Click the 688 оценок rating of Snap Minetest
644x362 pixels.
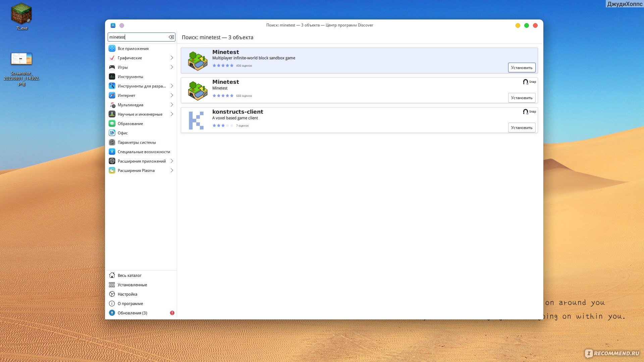pos(244,96)
